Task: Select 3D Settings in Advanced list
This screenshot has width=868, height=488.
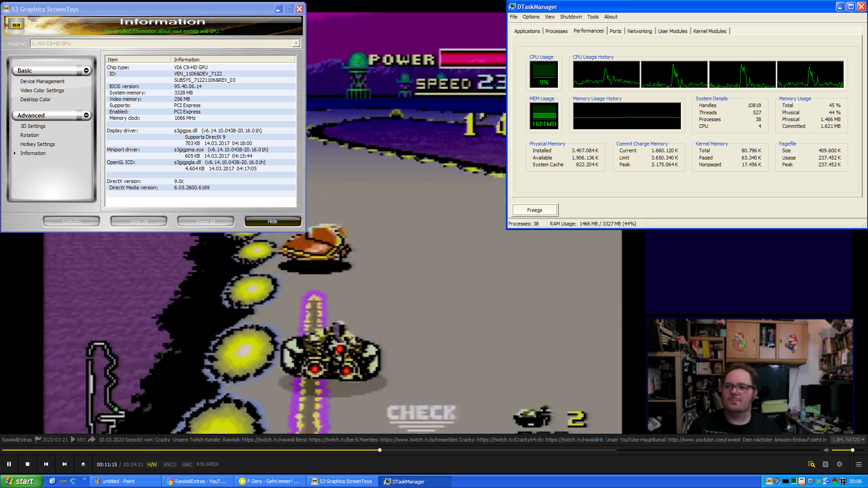Action: 33,126
